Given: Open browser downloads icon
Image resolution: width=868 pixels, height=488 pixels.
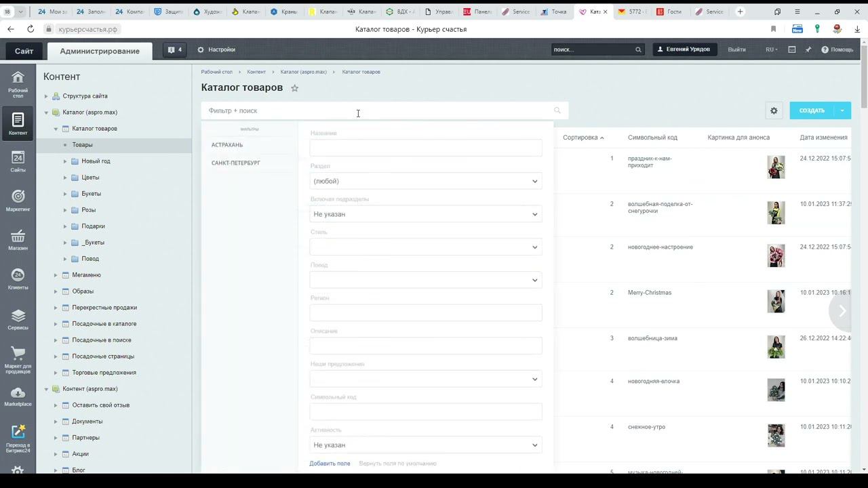Looking at the screenshot, I should pyautogui.click(x=857, y=29).
